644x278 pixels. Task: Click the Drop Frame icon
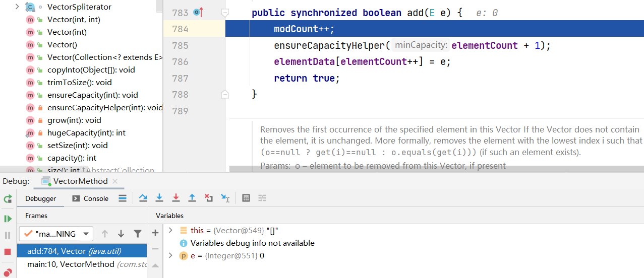click(209, 198)
